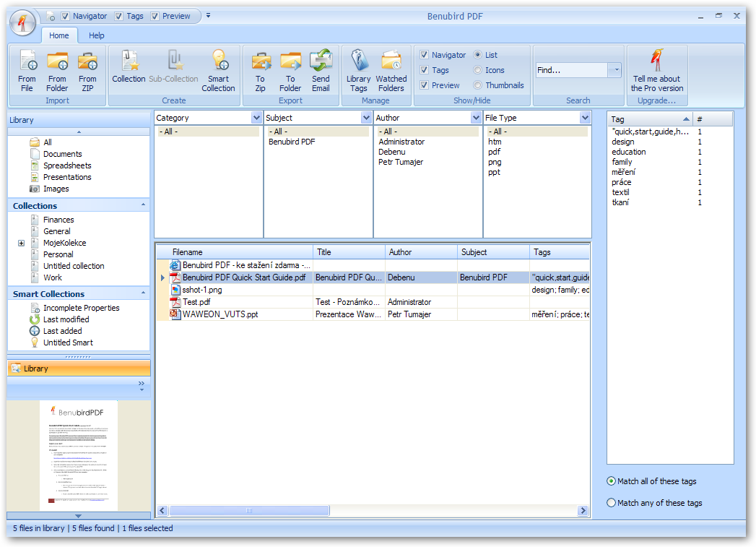This screenshot has height=547, width=756.
Task: Uncheck Tags in Show/Hide ribbon group
Action: pos(424,70)
